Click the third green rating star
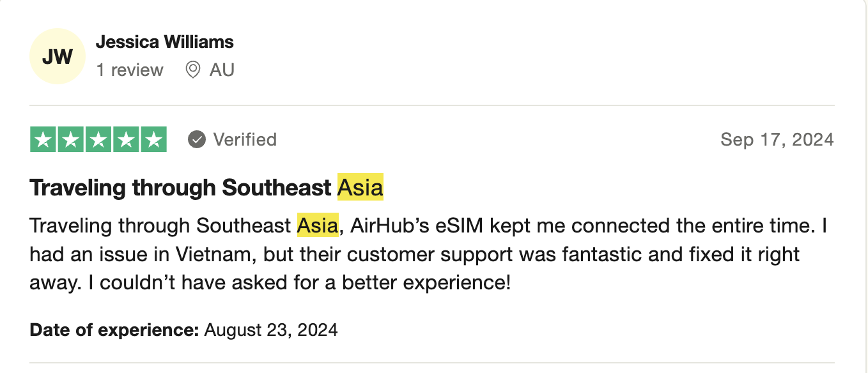Image resolution: width=868 pixels, height=373 pixels. click(98, 140)
